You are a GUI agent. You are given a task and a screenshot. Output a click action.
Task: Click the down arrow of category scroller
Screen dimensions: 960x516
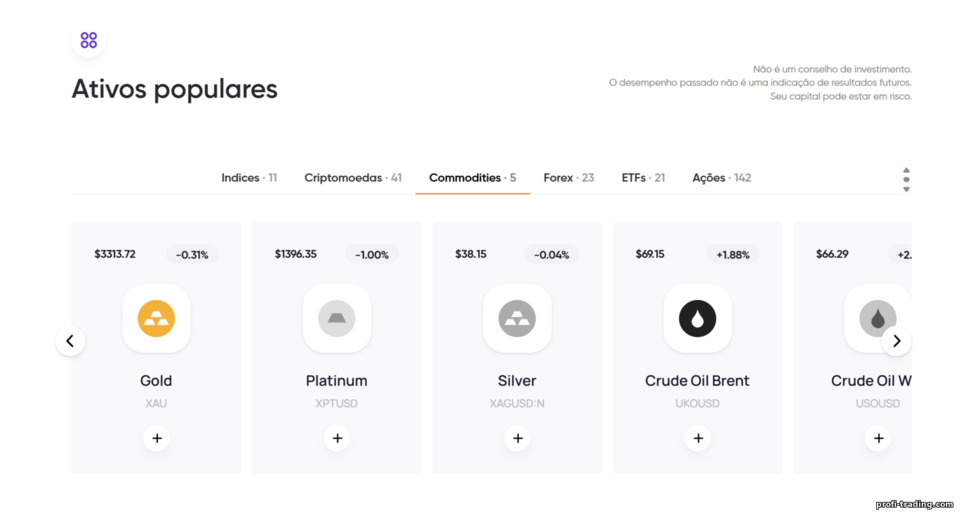[x=906, y=189]
